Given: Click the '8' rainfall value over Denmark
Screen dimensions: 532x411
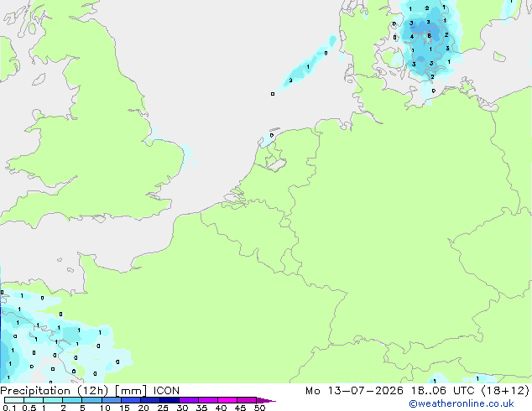Looking at the screenshot, I should [429, 35].
